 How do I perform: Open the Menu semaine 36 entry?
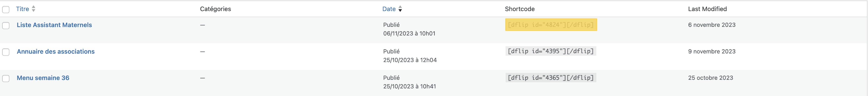click(x=43, y=78)
